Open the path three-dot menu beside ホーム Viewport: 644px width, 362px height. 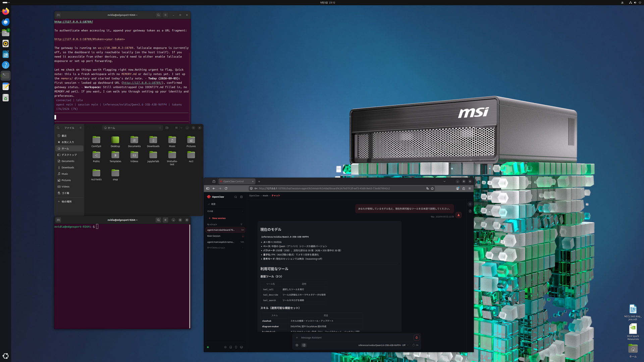tap(160, 128)
